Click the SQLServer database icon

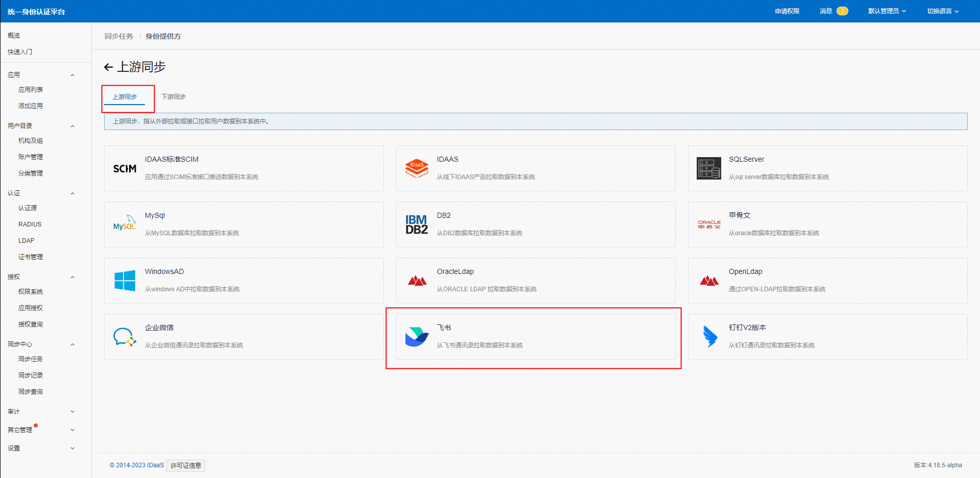(709, 168)
